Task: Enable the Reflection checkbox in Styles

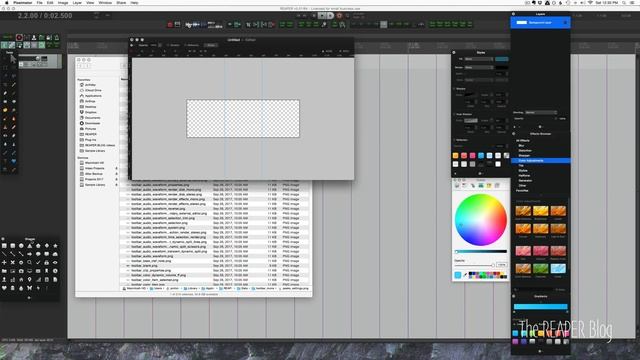Action: pos(454,140)
